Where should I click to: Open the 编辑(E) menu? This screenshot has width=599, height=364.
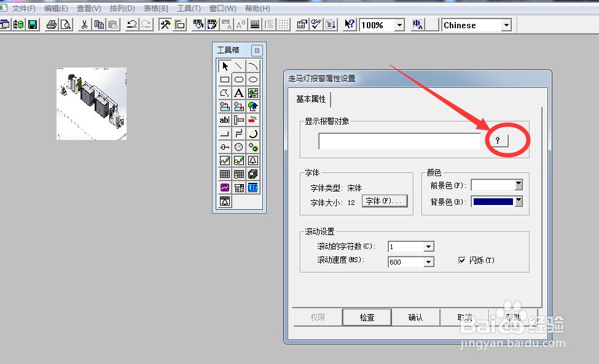click(x=56, y=9)
